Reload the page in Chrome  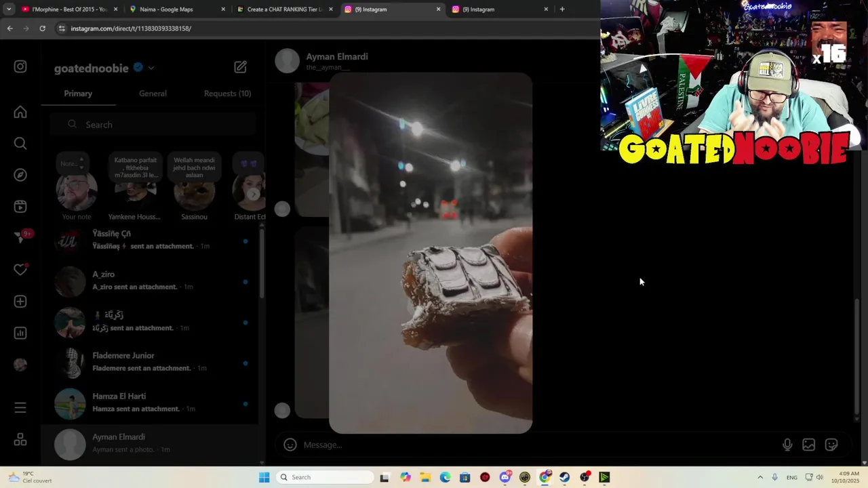coord(42,28)
